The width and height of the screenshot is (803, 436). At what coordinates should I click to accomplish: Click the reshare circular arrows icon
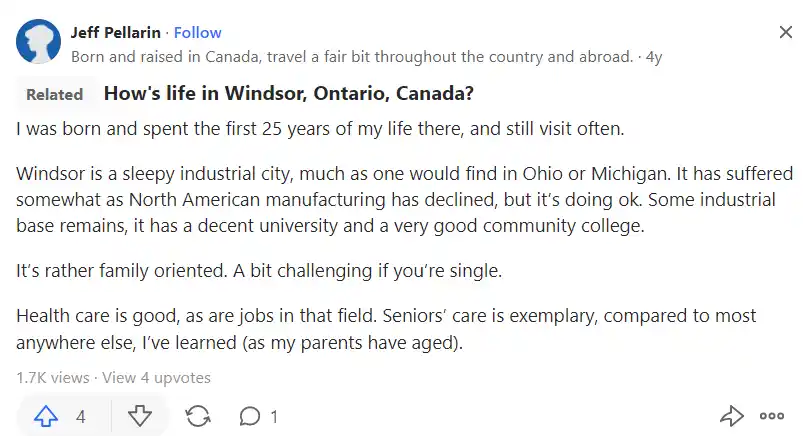coord(198,416)
